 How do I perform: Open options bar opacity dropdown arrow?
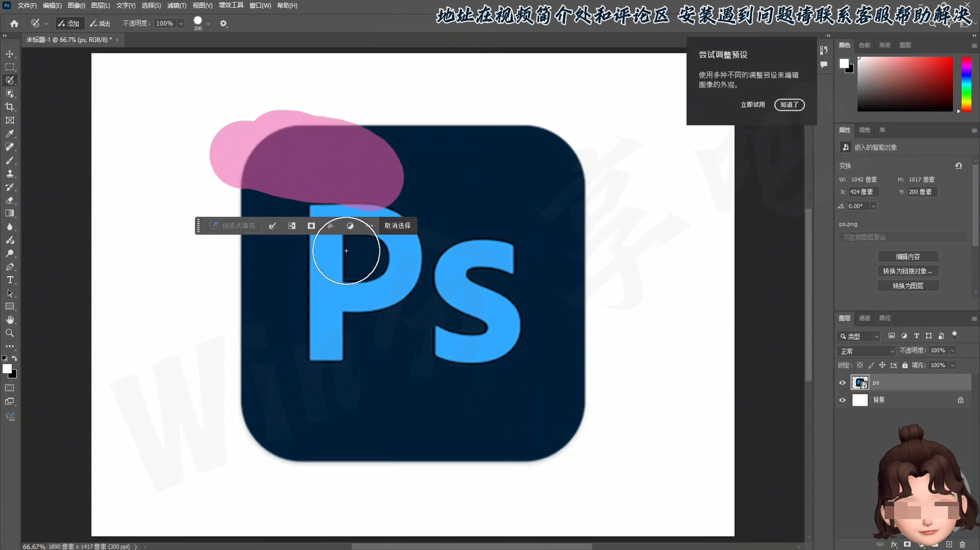click(x=181, y=24)
